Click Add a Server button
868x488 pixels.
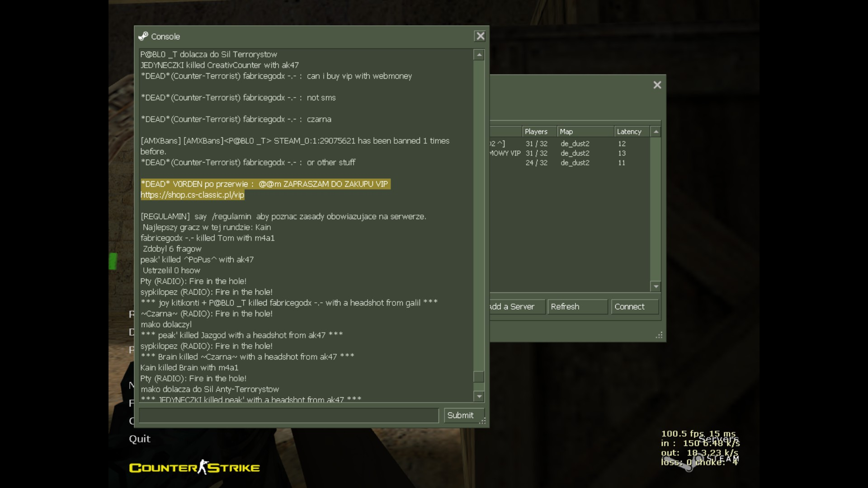[x=516, y=306]
